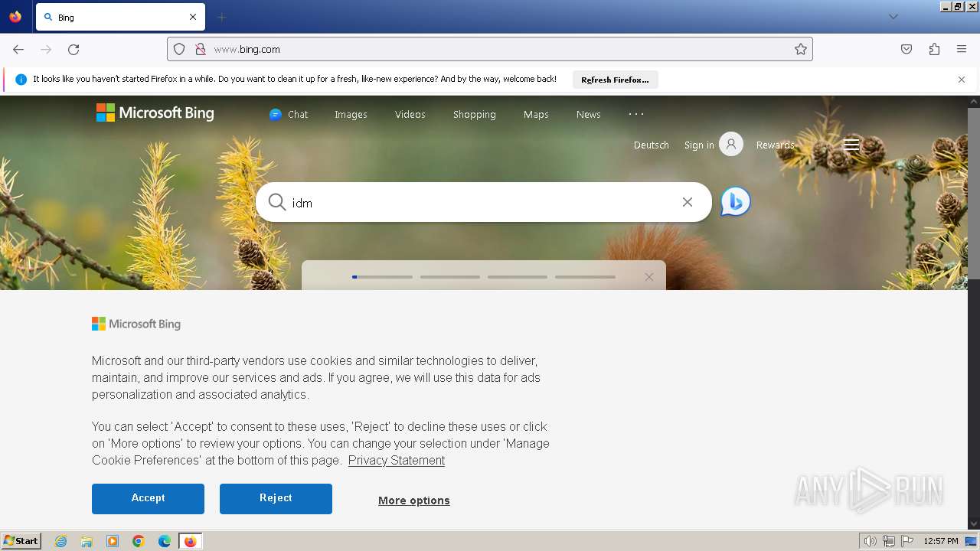The height and width of the screenshot is (551, 980).
Task: Open the network tray icon
Action: click(x=889, y=541)
